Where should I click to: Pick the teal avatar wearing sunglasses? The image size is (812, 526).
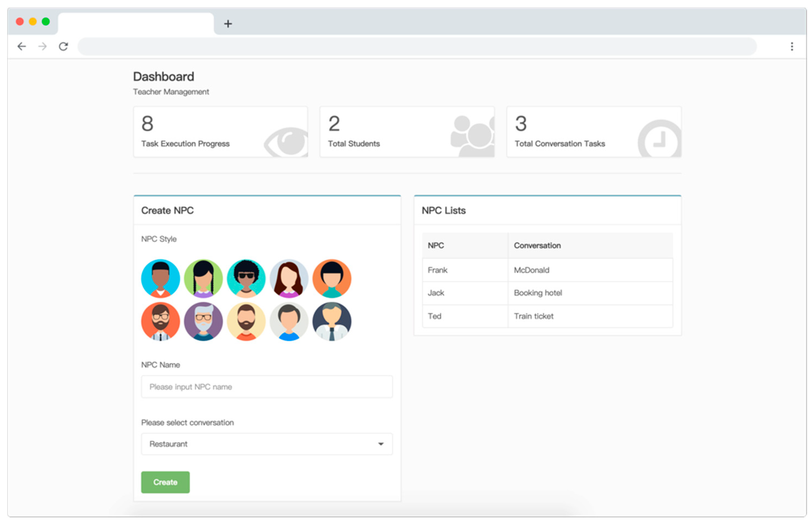coord(246,278)
